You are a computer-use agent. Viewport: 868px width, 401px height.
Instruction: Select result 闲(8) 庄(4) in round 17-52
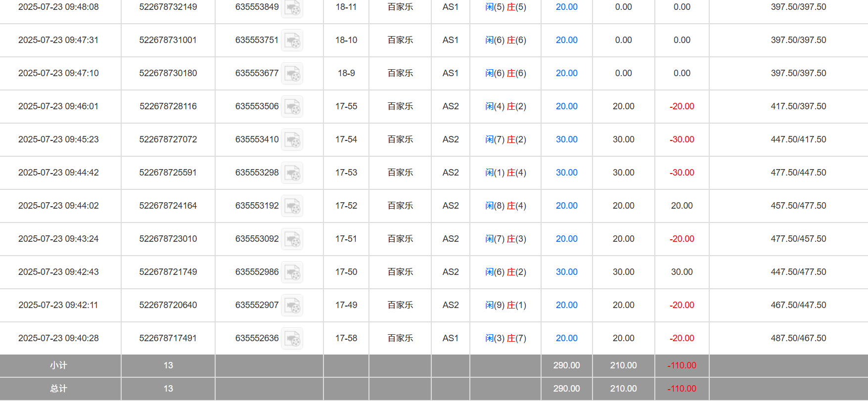(505, 206)
